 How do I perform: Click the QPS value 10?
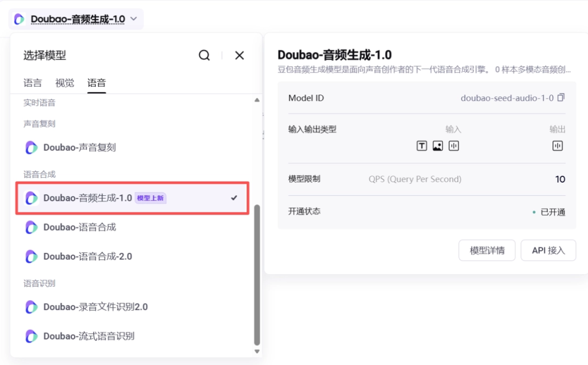(560, 180)
